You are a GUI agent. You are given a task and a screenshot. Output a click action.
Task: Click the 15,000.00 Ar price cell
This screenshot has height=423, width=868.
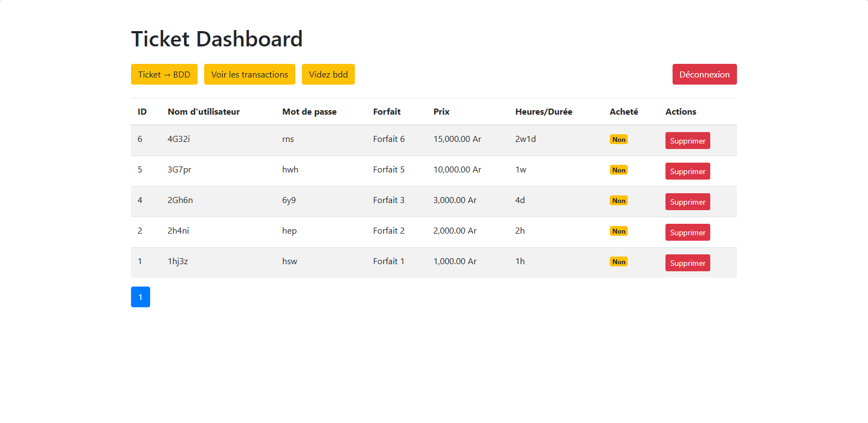[x=457, y=139]
